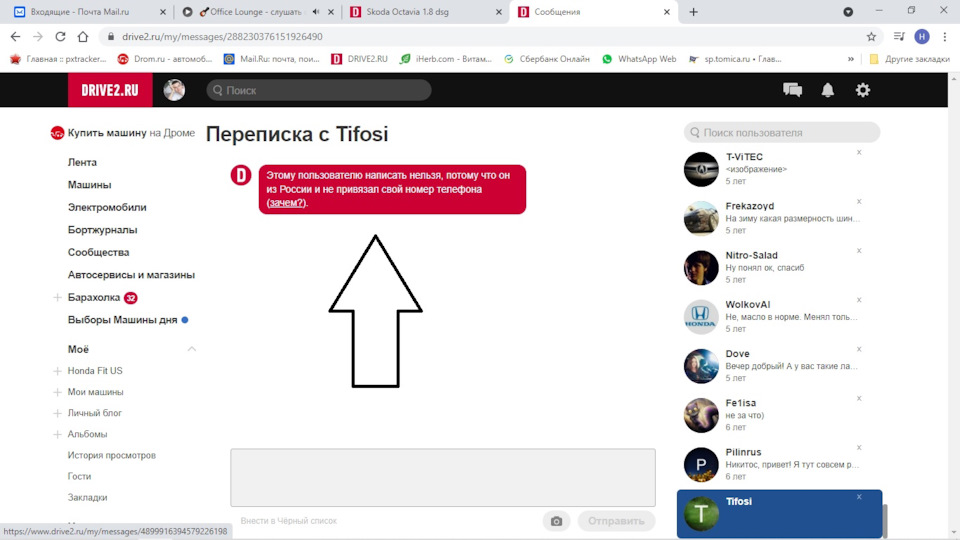This screenshot has height=540, width=960.
Task: Open a new browser tab with plus
Action: pyautogui.click(x=694, y=12)
